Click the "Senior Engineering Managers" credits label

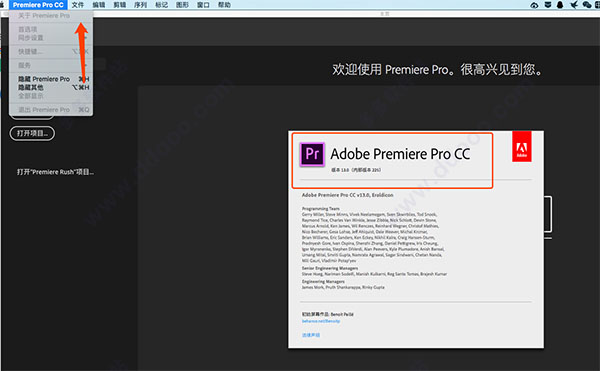pos(330,268)
